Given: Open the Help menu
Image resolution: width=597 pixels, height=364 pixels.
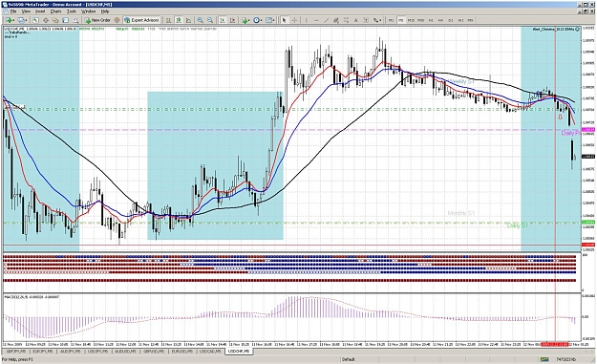Looking at the screenshot, I should click(x=105, y=11).
